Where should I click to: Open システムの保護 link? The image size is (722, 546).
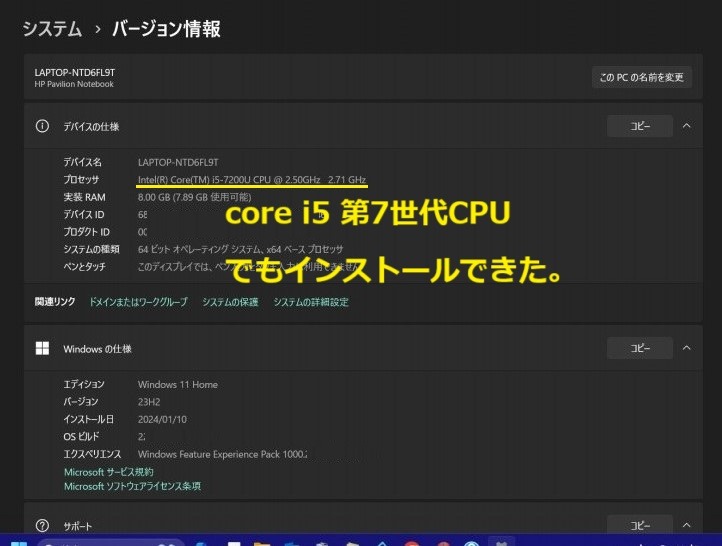click(x=230, y=302)
